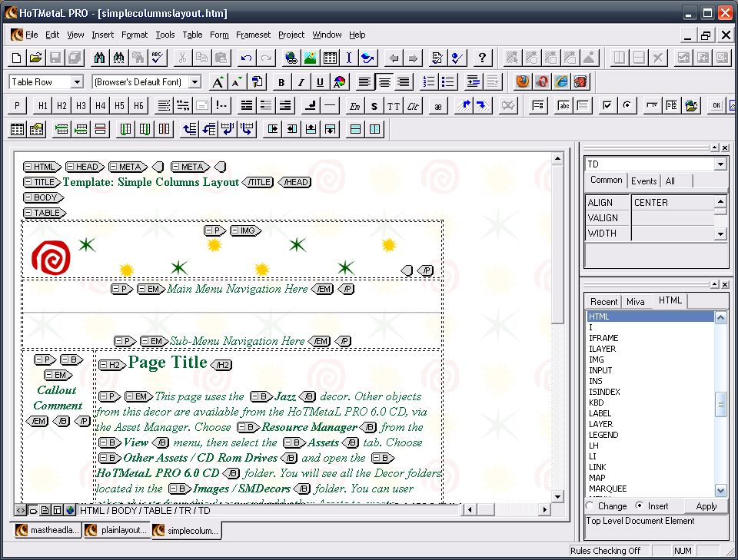Preview the page in Firefox
The image size is (738, 560).
coord(524,81)
